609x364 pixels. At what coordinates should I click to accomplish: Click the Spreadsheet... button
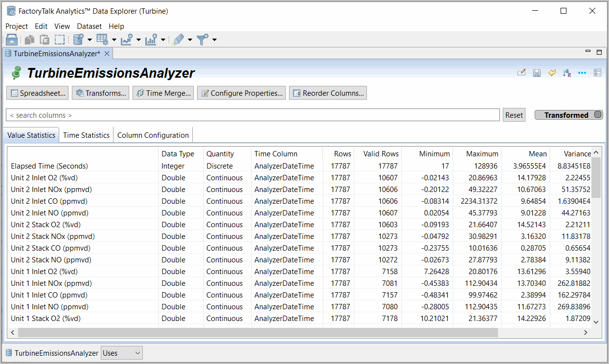point(38,93)
